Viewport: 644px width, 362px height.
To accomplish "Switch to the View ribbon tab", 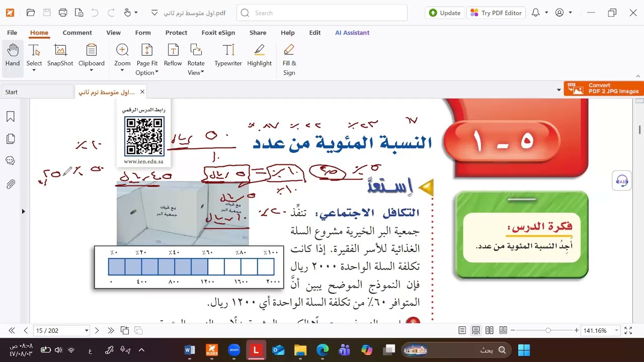I will (x=114, y=33).
